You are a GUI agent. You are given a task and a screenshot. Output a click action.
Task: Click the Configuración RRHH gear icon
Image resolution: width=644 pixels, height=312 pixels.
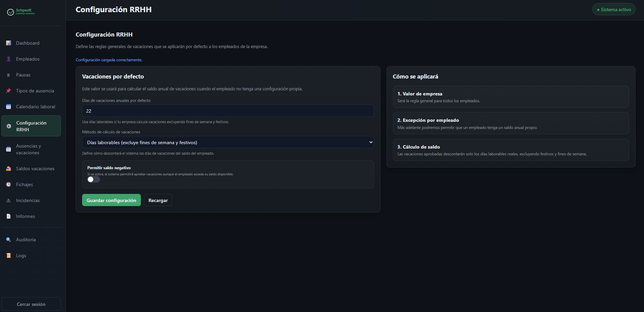[x=9, y=126]
